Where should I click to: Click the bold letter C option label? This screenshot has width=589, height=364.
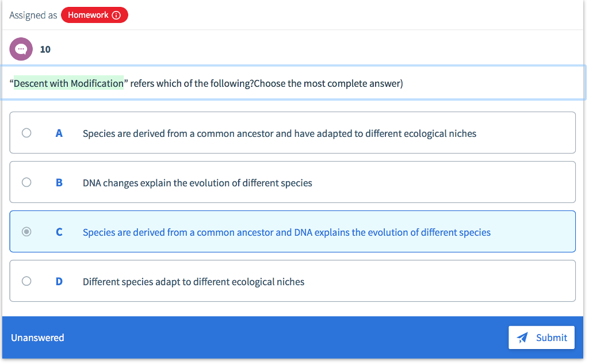click(x=59, y=232)
